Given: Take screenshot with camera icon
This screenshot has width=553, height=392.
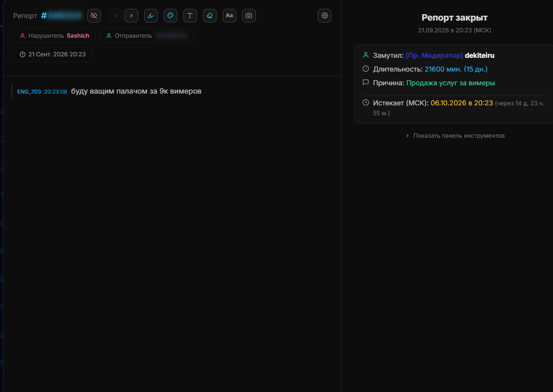Looking at the screenshot, I should tap(249, 16).
